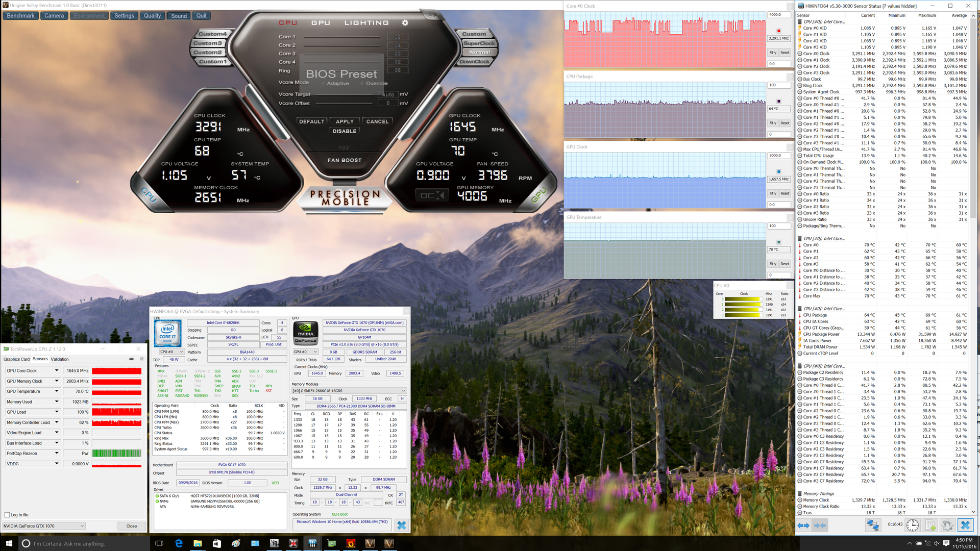Screen dimensions: 980x551
Task: Click Close button in GPU-Z
Action: 132,526
